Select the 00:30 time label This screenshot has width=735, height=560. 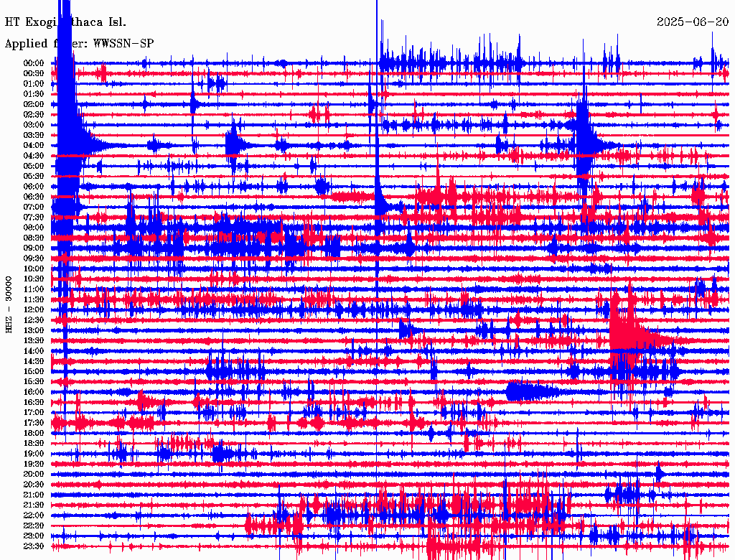[34, 73]
